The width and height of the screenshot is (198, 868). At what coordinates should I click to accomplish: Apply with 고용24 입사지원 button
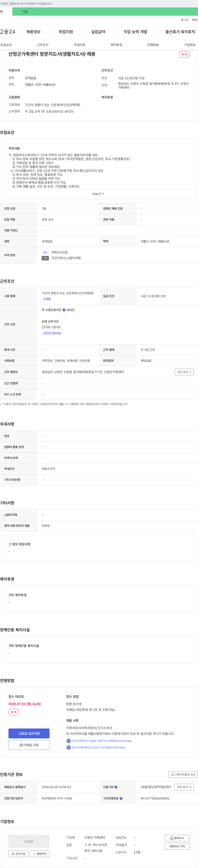[29, 734]
